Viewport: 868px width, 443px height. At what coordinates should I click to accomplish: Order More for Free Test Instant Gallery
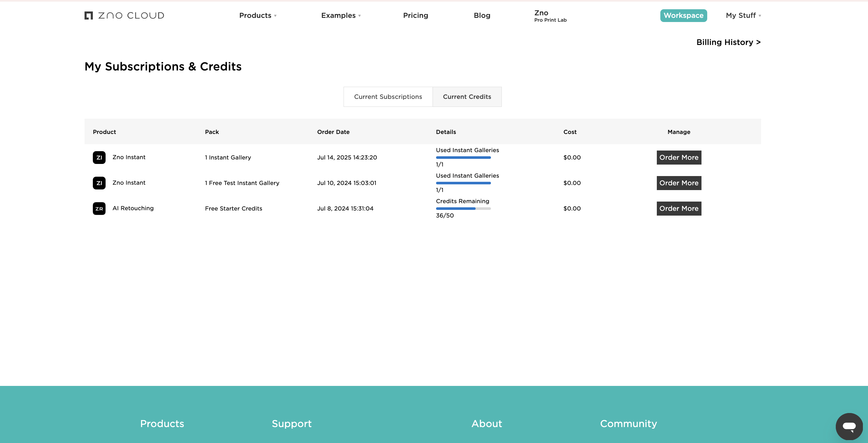(679, 183)
